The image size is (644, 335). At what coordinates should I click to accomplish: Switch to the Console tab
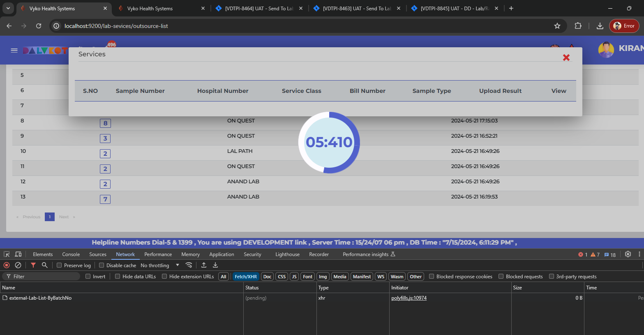[71, 254]
